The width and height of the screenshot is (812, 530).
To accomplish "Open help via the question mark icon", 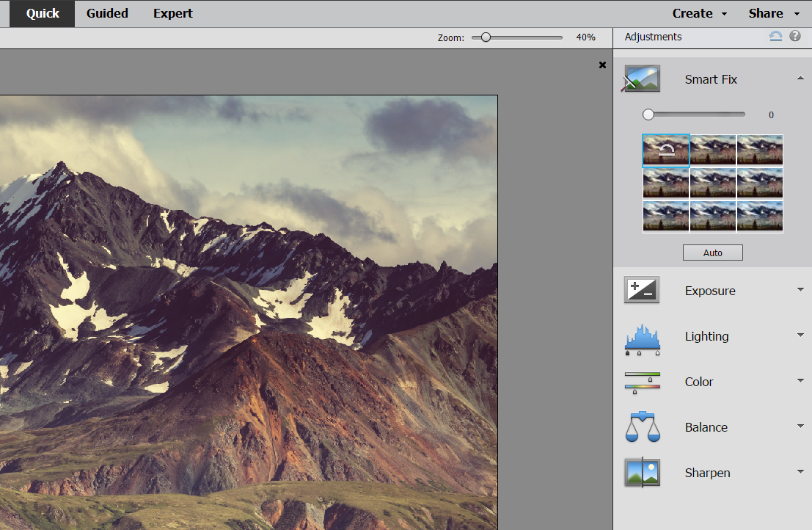I will click(795, 36).
